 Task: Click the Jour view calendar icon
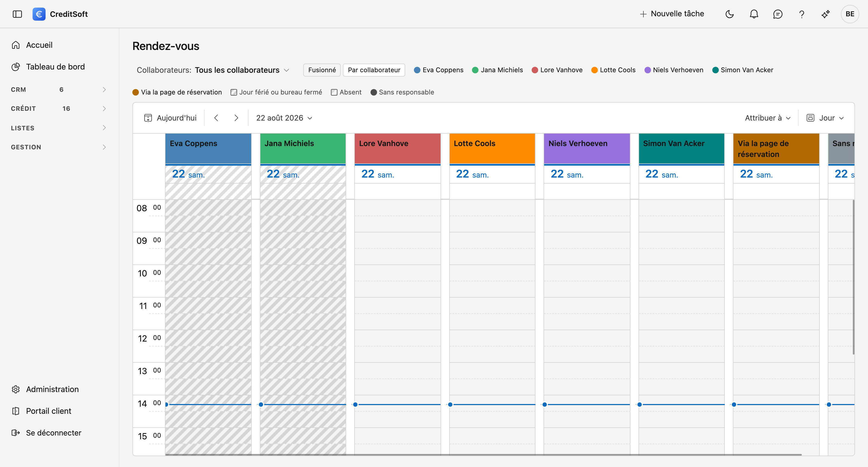(x=810, y=118)
